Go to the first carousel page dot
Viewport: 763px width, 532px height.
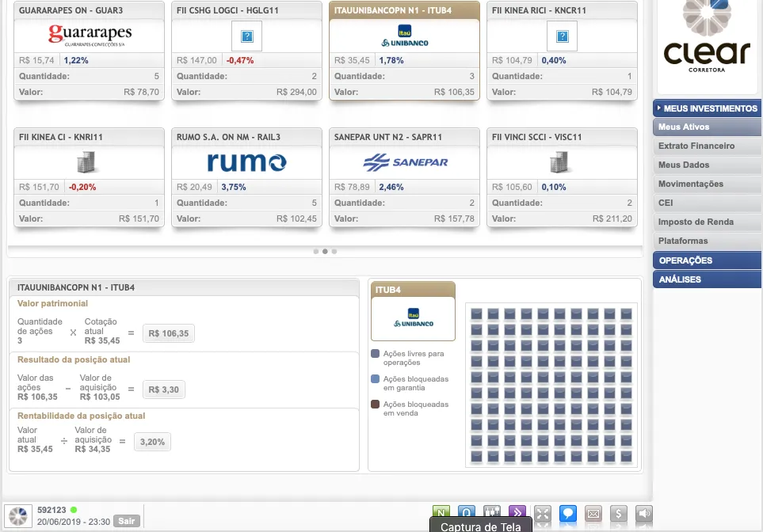[315, 251]
